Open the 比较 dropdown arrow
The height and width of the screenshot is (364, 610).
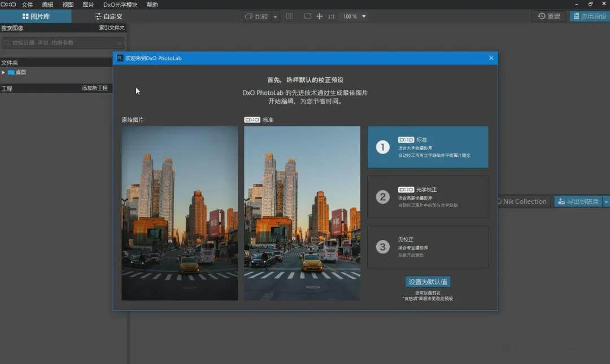(x=275, y=17)
